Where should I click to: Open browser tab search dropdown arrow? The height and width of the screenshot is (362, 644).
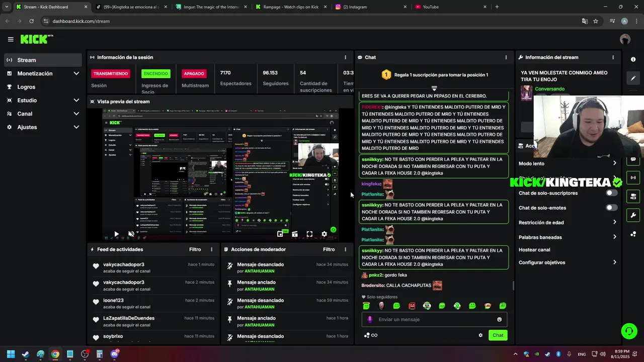point(7,7)
